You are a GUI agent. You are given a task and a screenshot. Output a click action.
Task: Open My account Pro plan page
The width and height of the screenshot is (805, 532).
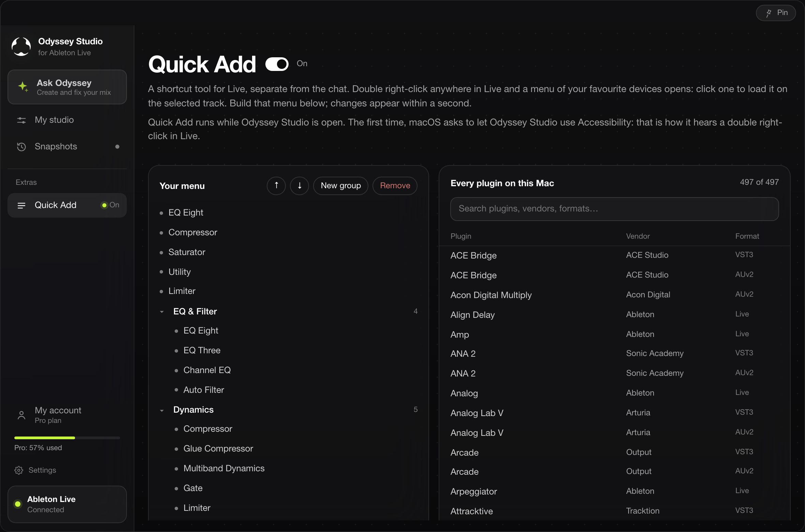(x=67, y=415)
